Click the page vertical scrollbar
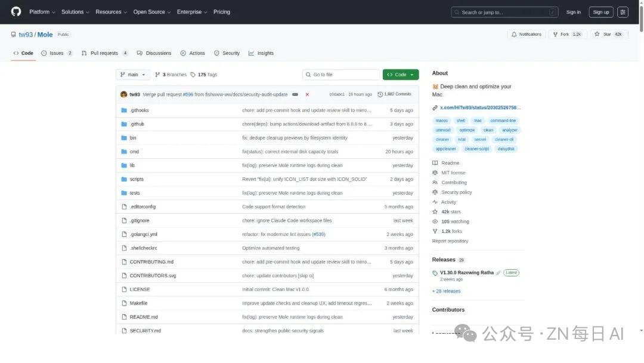This screenshot has height=363, width=644. point(641,17)
